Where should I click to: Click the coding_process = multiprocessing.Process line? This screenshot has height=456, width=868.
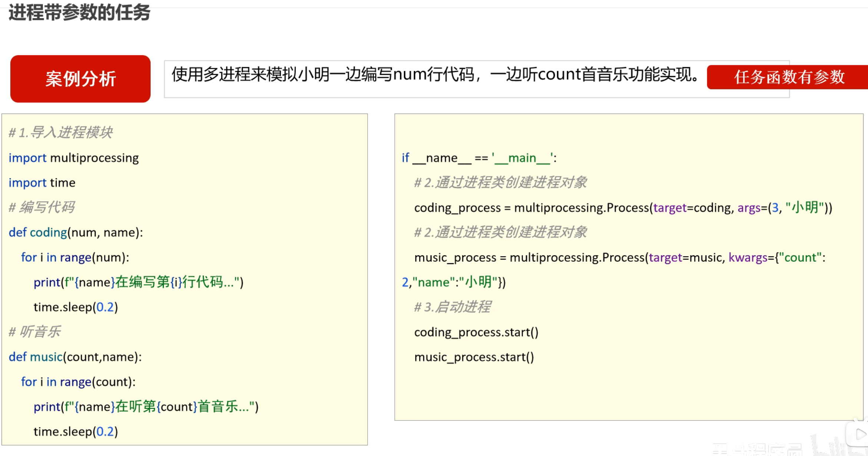coord(623,208)
